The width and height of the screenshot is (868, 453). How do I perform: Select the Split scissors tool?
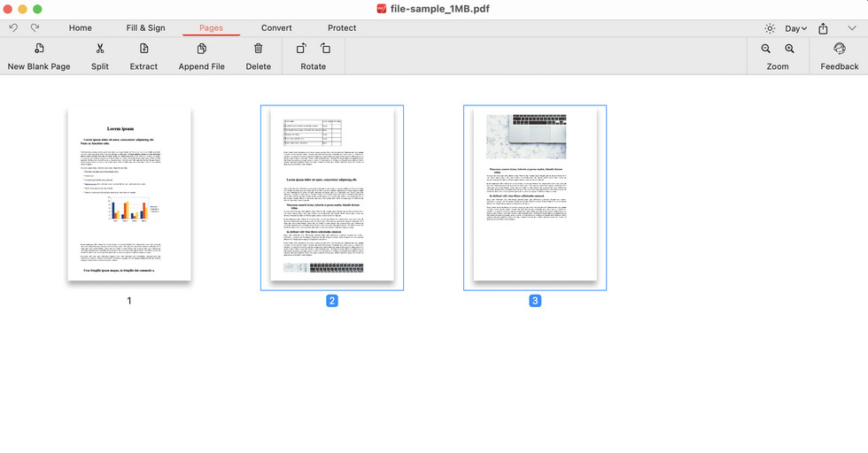[x=100, y=49]
